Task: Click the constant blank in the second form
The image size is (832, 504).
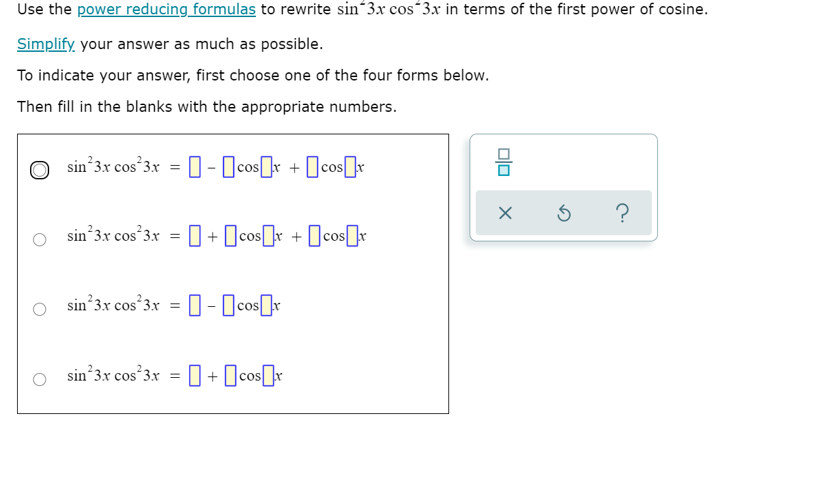Action: click(195, 236)
